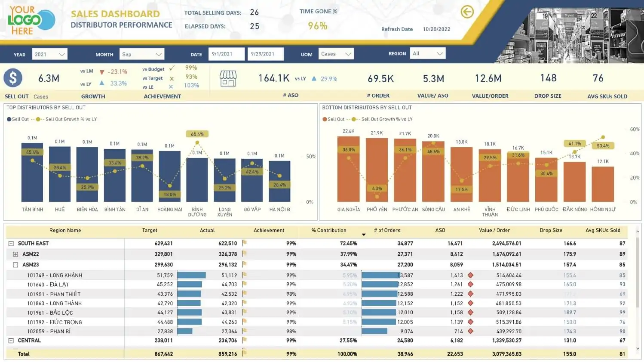The image size is (644, 362).
Task: Click the 6.3M sell out value
Action: (x=49, y=78)
